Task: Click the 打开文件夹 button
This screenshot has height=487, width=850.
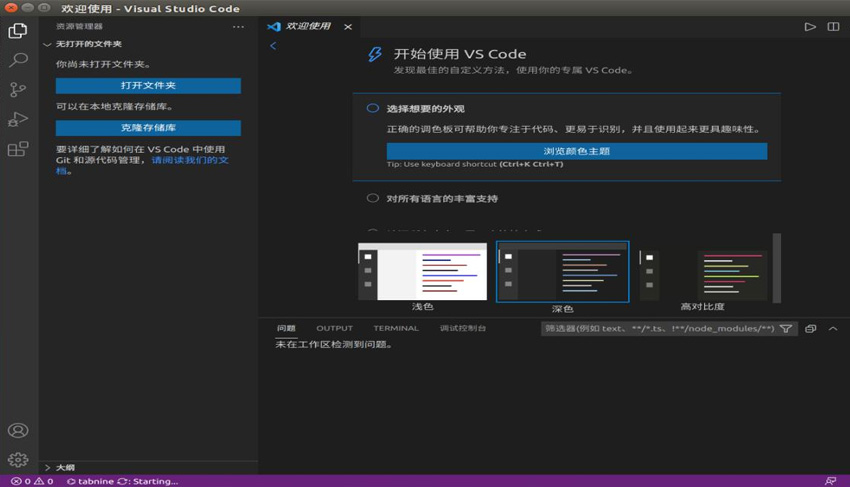Action: pyautogui.click(x=148, y=86)
